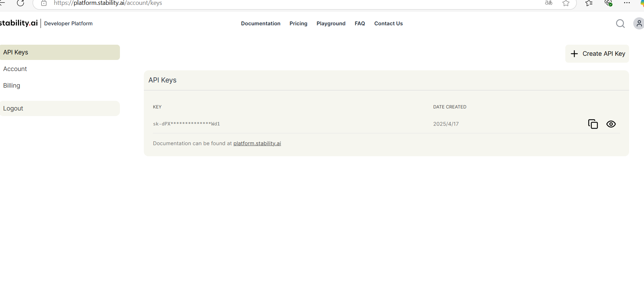Open the favorites list icon
Image resolution: width=644 pixels, height=299 pixels.
click(x=589, y=3)
